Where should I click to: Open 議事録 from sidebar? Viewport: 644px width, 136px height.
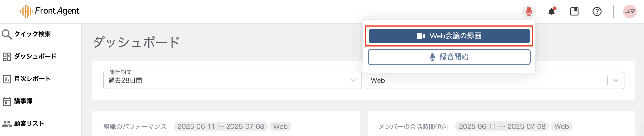(x=23, y=101)
